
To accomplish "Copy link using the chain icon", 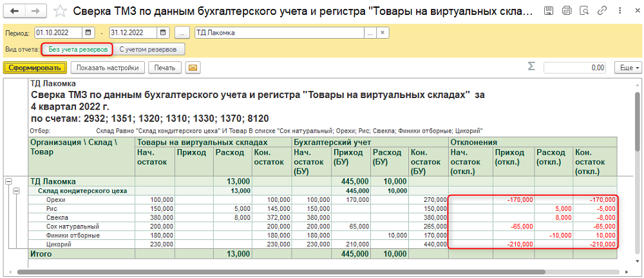I will (602, 12).
